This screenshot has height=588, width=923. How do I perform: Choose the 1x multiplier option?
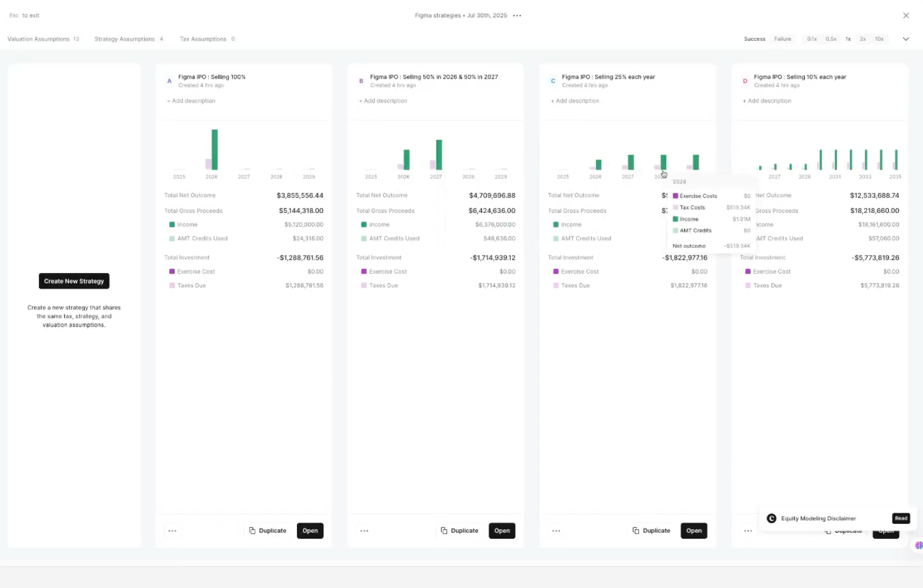click(x=848, y=39)
